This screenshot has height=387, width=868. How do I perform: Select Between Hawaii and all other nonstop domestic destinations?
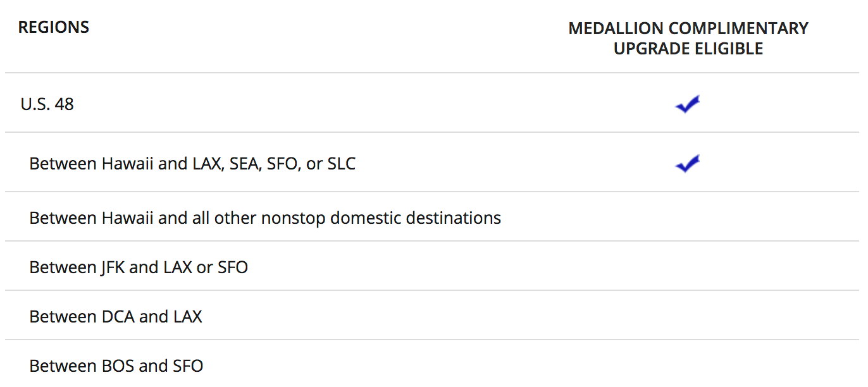tap(265, 218)
